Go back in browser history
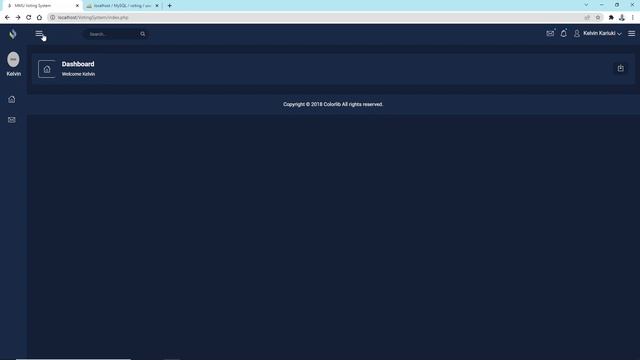The image size is (640, 360). [7, 18]
